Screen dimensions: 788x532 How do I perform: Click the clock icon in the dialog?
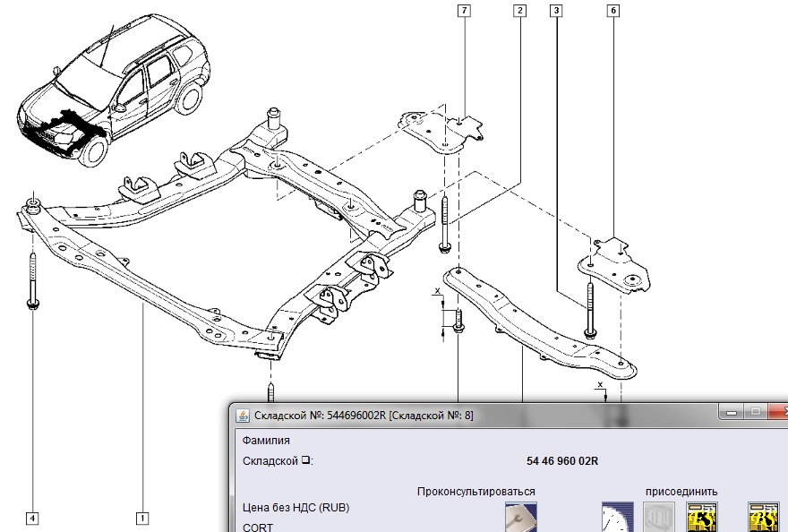coord(617,517)
